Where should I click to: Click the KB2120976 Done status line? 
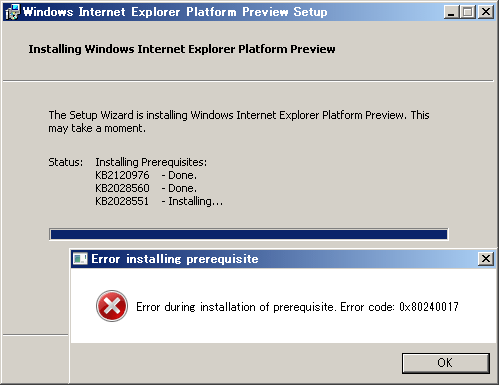146,175
